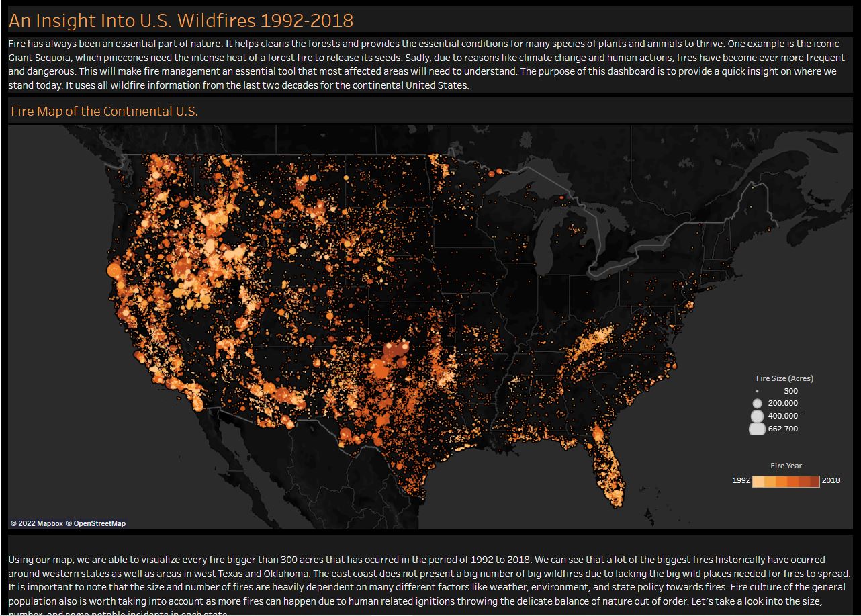The height and width of the screenshot is (616, 861).
Task: Click the middle orange swatch of Fire Year legend
Action: point(786,481)
